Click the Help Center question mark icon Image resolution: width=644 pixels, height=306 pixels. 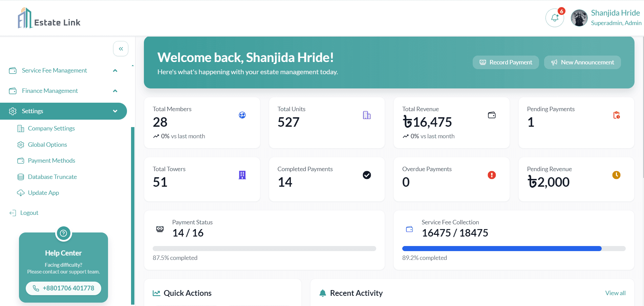(63, 233)
